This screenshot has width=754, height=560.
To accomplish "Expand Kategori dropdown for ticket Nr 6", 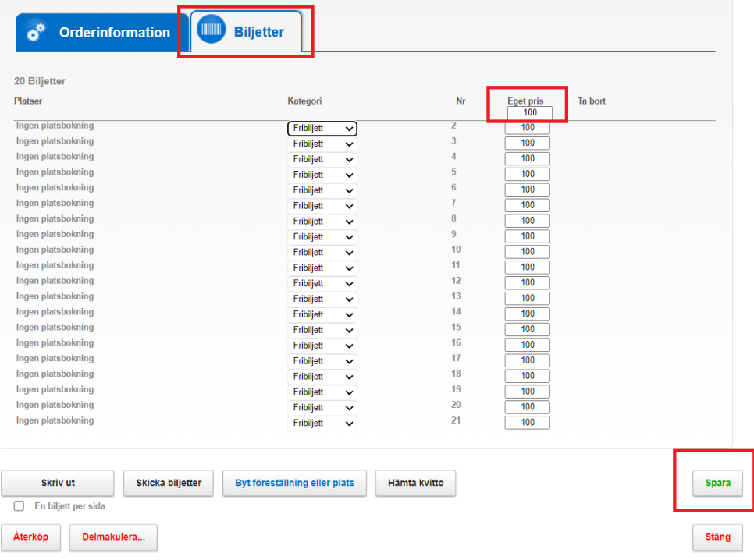I will pyautogui.click(x=322, y=190).
